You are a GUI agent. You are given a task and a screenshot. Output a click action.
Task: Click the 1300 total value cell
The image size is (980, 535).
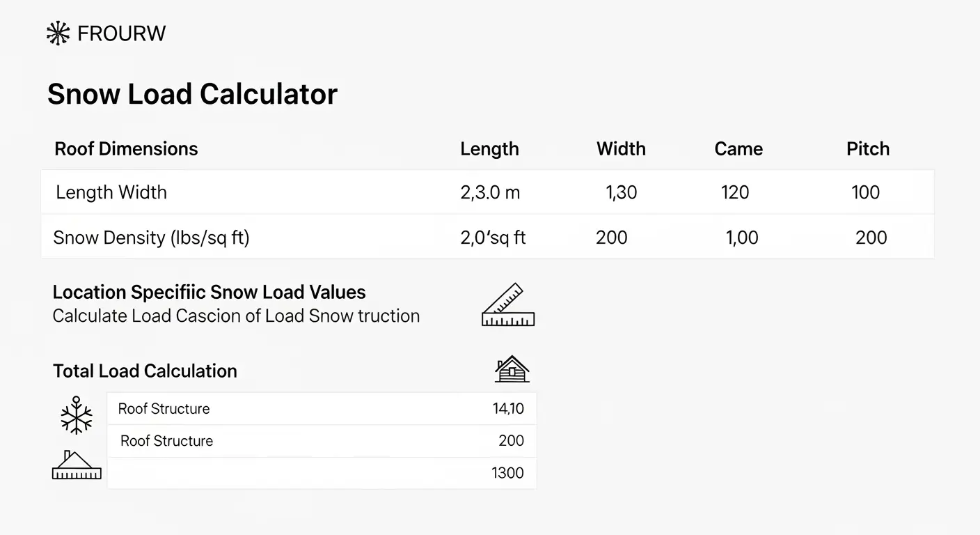pyautogui.click(x=508, y=473)
